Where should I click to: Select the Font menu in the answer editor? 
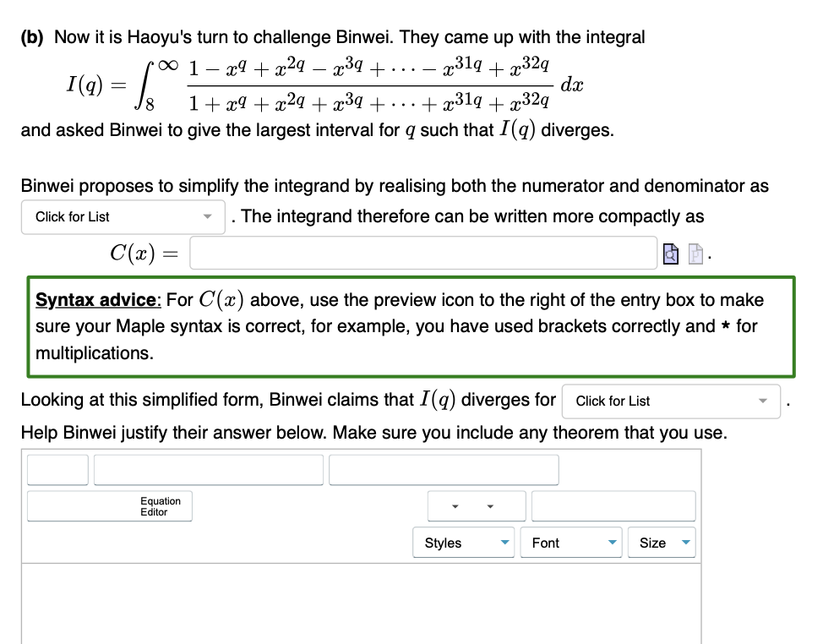tap(570, 543)
